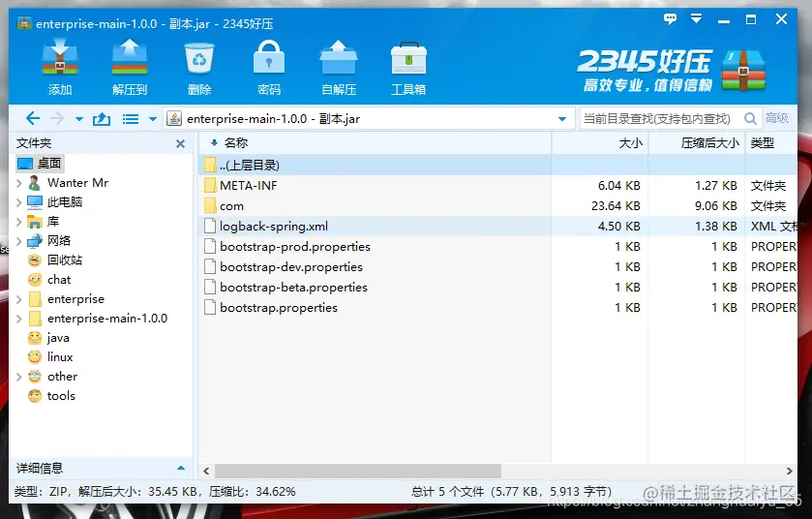The width and height of the screenshot is (812, 519).
Task: Expand the enterprise-main-1.0.0 folder node
Action: [x=19, y=319]
